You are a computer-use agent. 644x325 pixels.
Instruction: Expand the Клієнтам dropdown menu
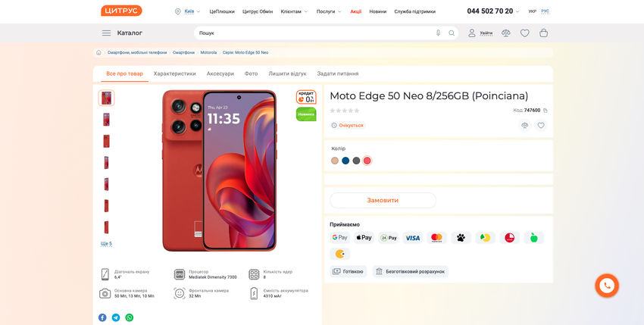click(x=294, y=11)
